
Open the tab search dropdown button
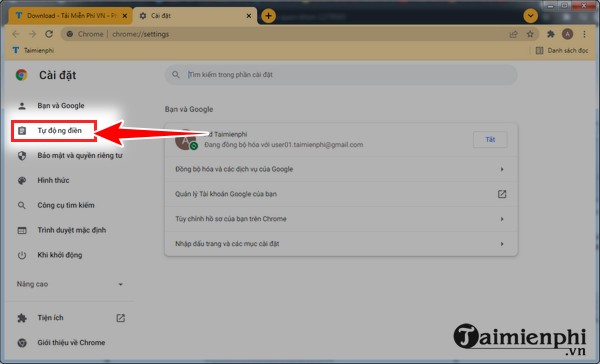[x=530, y=16]
